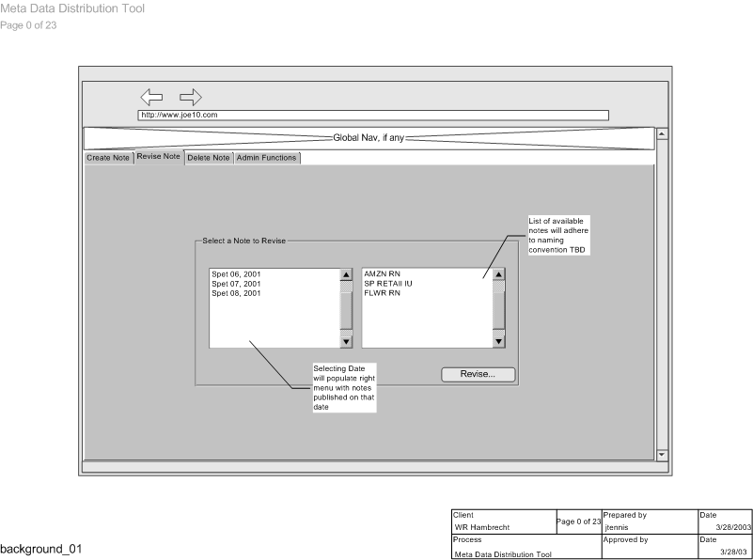The width and height of the screenshot is (753, 560).
Task: Click date list scroll up arrow
Action: [345, 274]
